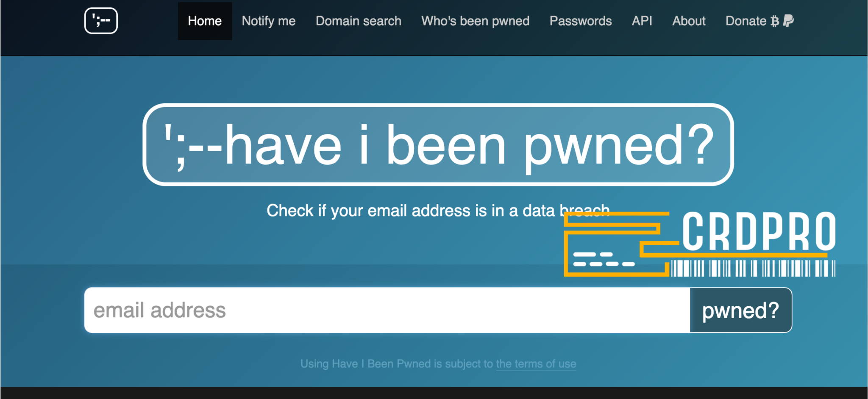Go to the Notify me page

[x=269, y=21]
